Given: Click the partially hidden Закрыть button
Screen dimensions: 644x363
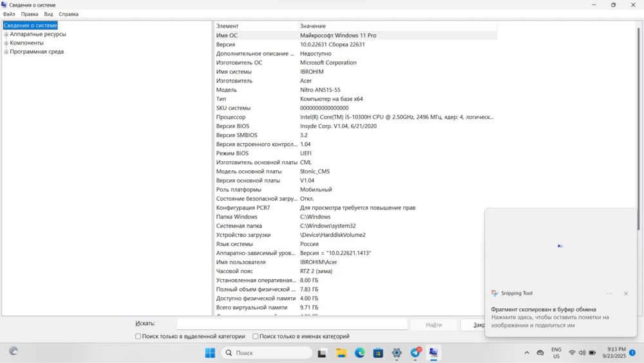Looking at the screenshot, I should [x=473, y=325].
